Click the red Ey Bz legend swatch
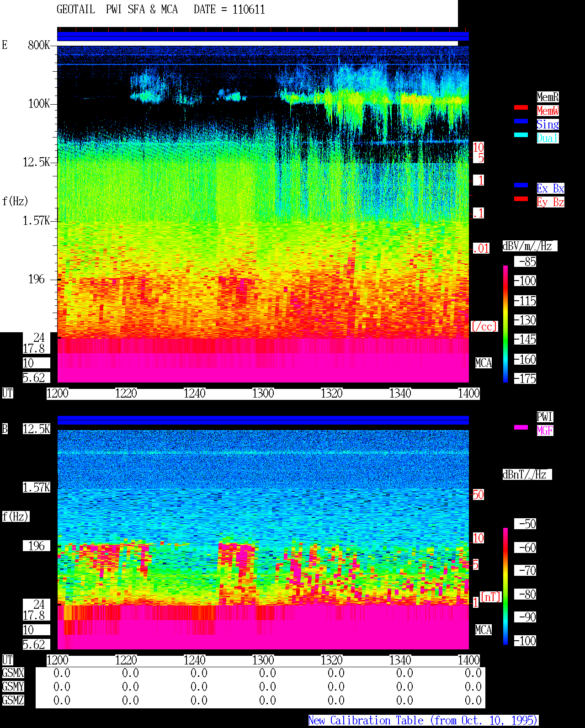Screen dimensions: 585x728 [x=521, y=199]
